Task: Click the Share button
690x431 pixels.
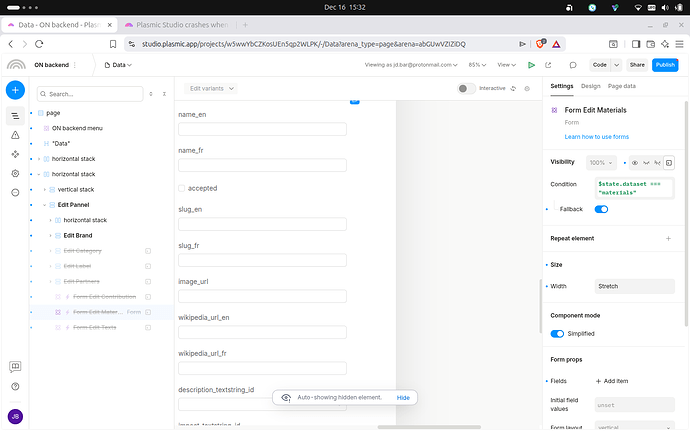Action: tap(637, 65)
